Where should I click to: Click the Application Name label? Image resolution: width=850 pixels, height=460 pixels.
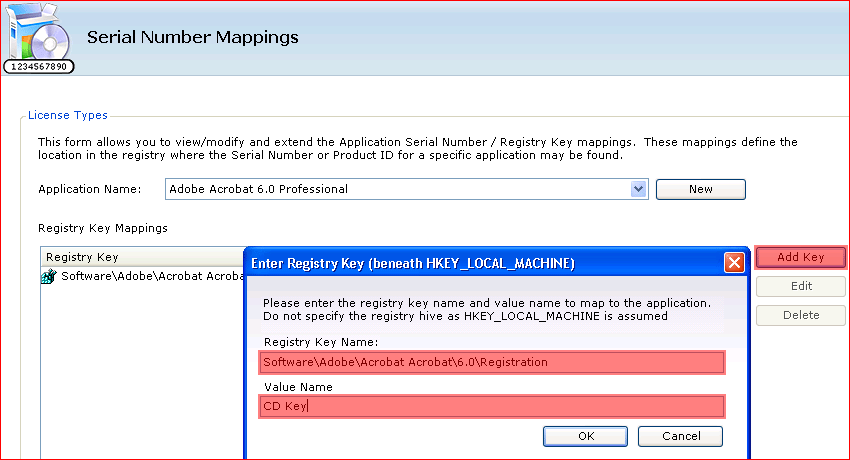(89, 189)
